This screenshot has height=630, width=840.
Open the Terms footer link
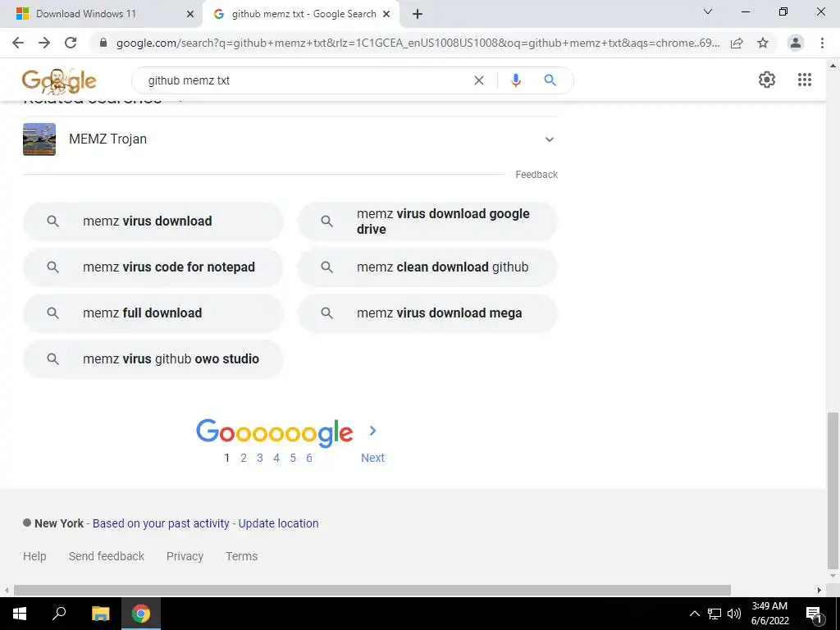pyautogui.click(x=242, y=556)
